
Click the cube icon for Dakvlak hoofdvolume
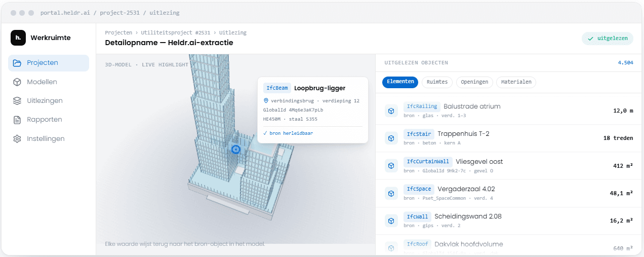click(391, 248)
